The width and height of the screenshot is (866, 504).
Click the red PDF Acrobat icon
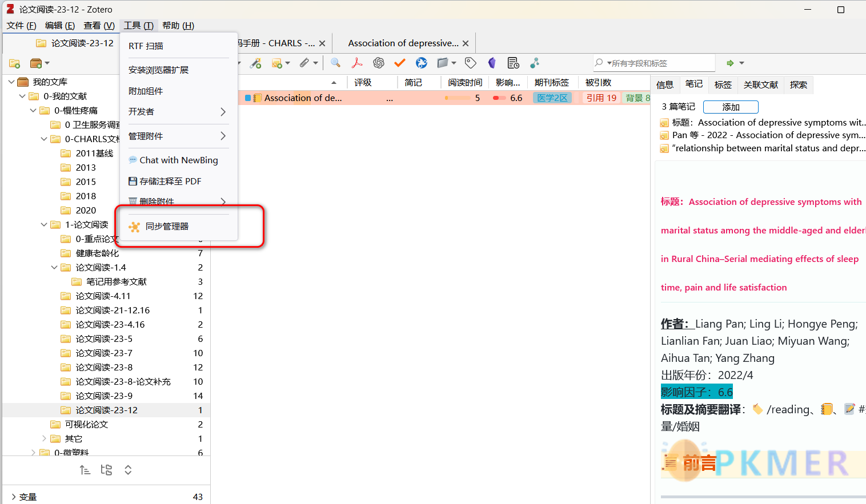pos(357,63)
